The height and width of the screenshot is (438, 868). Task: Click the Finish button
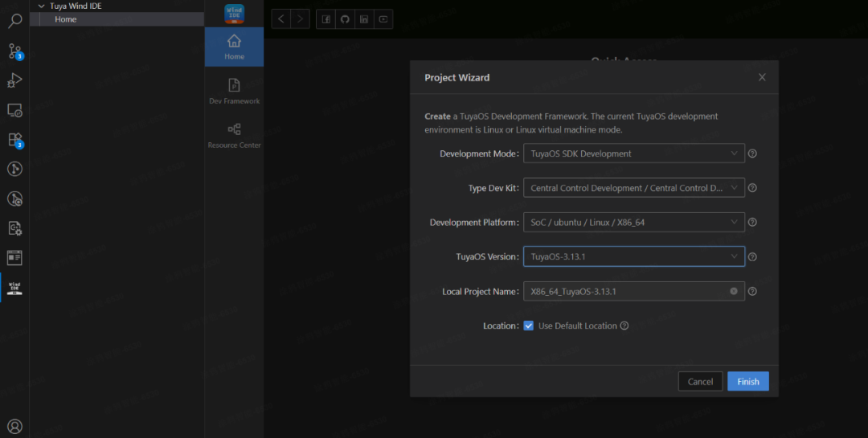(x=748, y=382)
